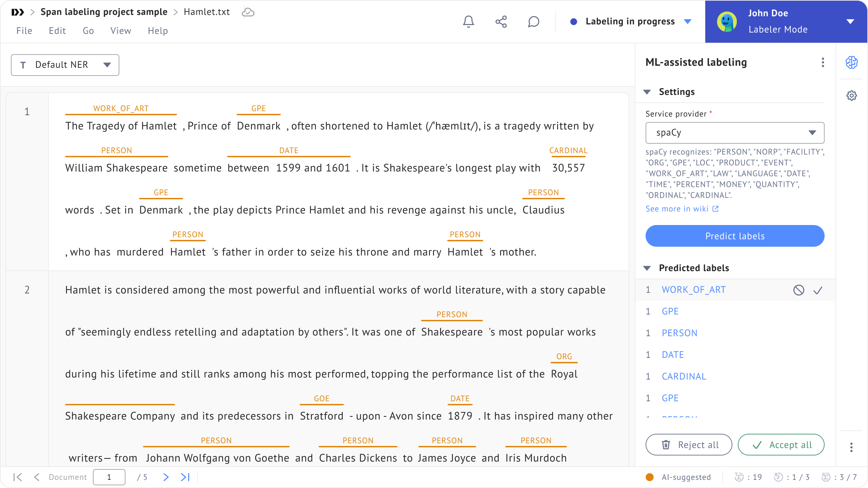Open the Service provider spaCy dropdown
Image resolution: width=868 pixels, height=488 pixels.
tap(735, 133)
